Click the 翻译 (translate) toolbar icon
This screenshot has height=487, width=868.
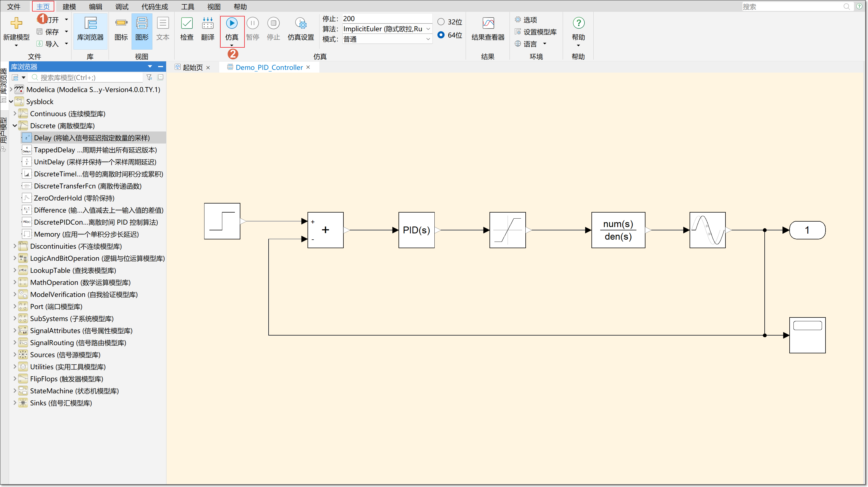[207, 24]
